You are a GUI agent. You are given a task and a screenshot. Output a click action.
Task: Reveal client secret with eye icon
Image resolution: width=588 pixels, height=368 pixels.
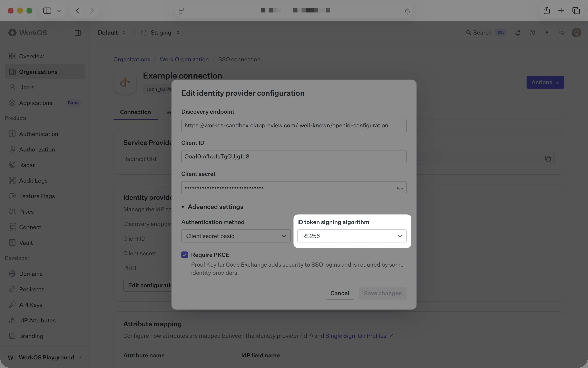point(400,188)
